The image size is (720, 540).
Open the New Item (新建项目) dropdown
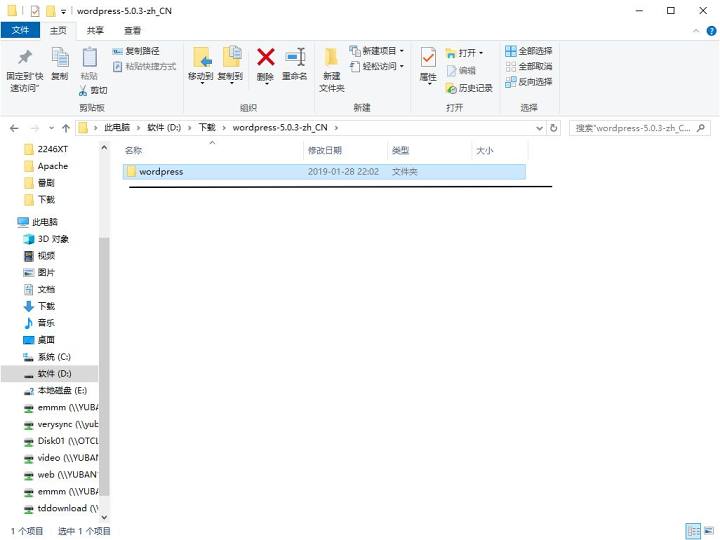pos(377,51)
